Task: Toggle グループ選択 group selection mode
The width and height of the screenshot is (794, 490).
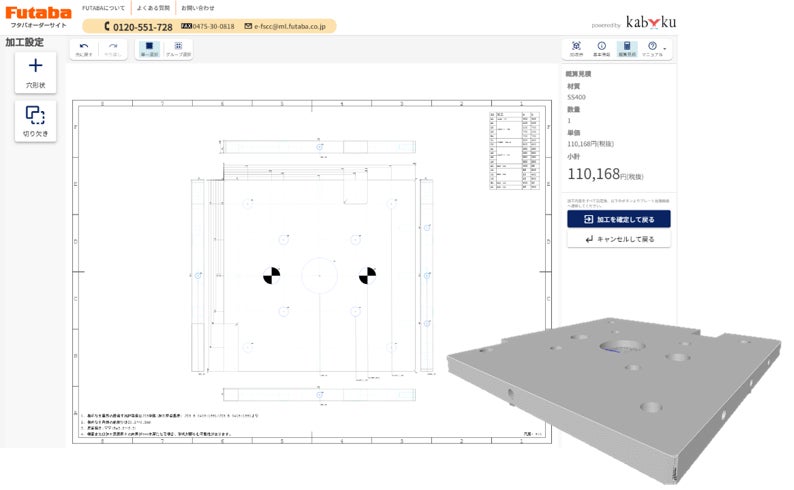Action: point(178,48)
